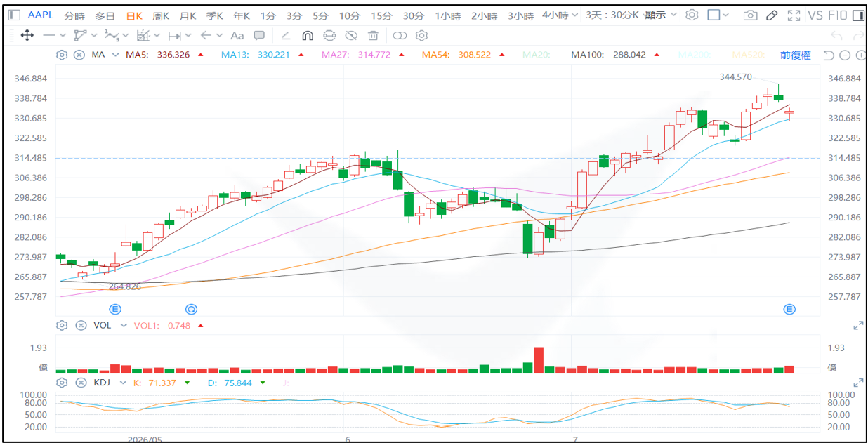Select the angle line tool
Viewport: 868px width, 443px height.
(286, 35)
